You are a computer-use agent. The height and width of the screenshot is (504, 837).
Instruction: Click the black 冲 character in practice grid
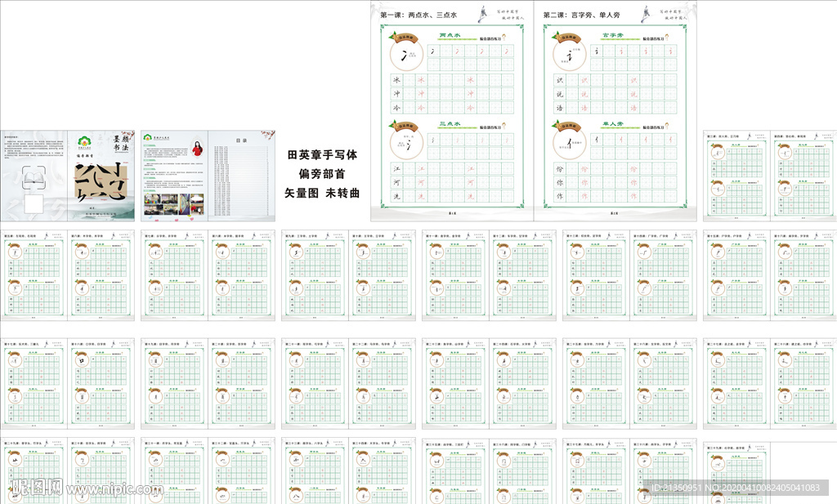click(396, 94)
